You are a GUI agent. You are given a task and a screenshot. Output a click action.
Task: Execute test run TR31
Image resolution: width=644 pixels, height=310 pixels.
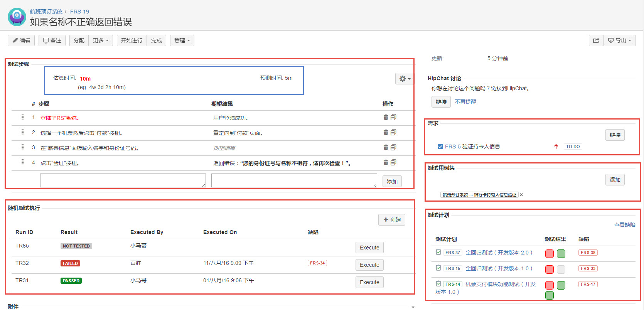click(x=369, y=282)
